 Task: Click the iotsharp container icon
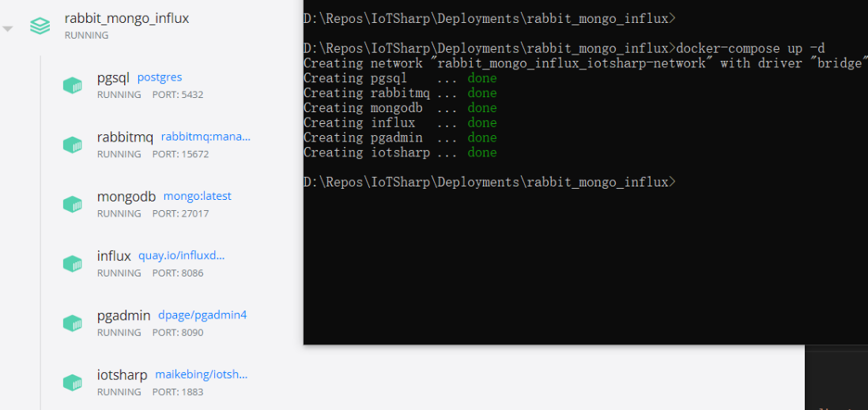click(x=73, y=383)
